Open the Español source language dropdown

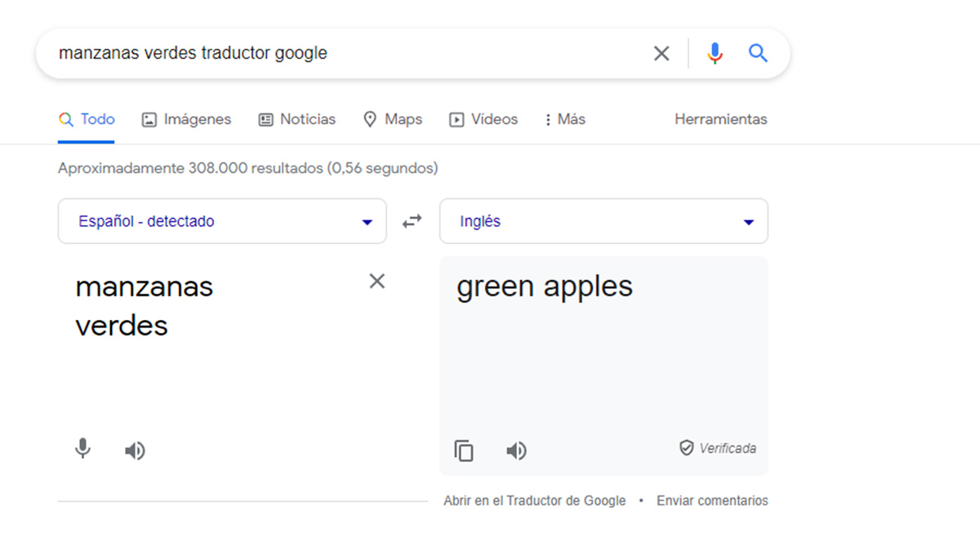point(222,221)
